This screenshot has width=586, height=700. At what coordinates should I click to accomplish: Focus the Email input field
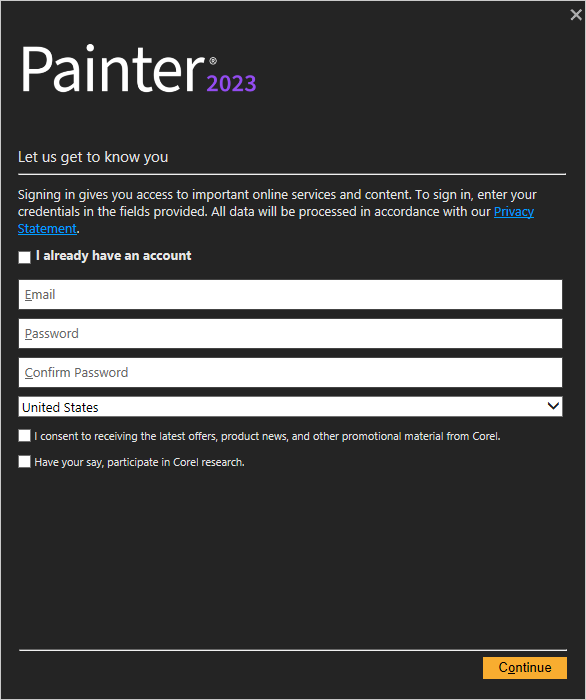point(290,294)
